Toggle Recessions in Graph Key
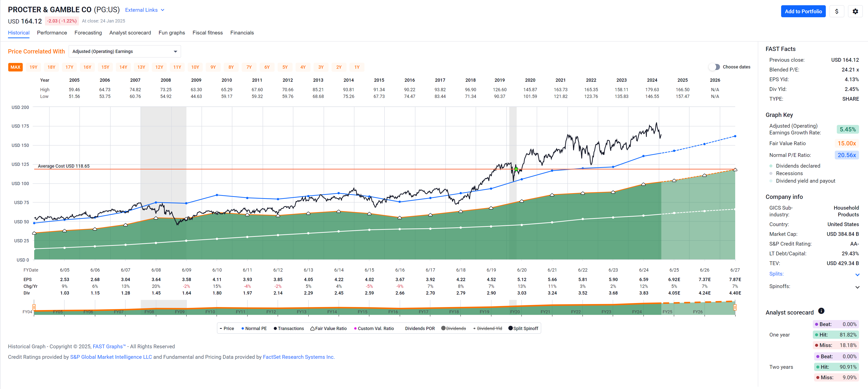The image size is (868, 389). coord(786,173)
